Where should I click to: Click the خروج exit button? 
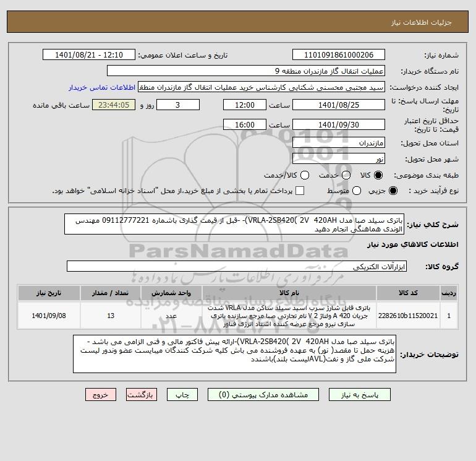[101, 395]
